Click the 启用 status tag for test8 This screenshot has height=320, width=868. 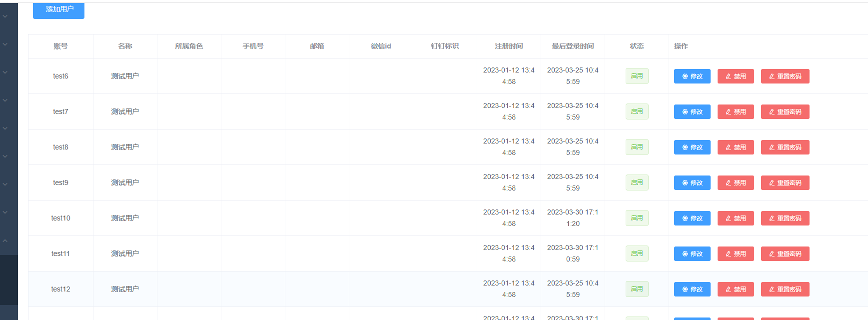(637, 147)
